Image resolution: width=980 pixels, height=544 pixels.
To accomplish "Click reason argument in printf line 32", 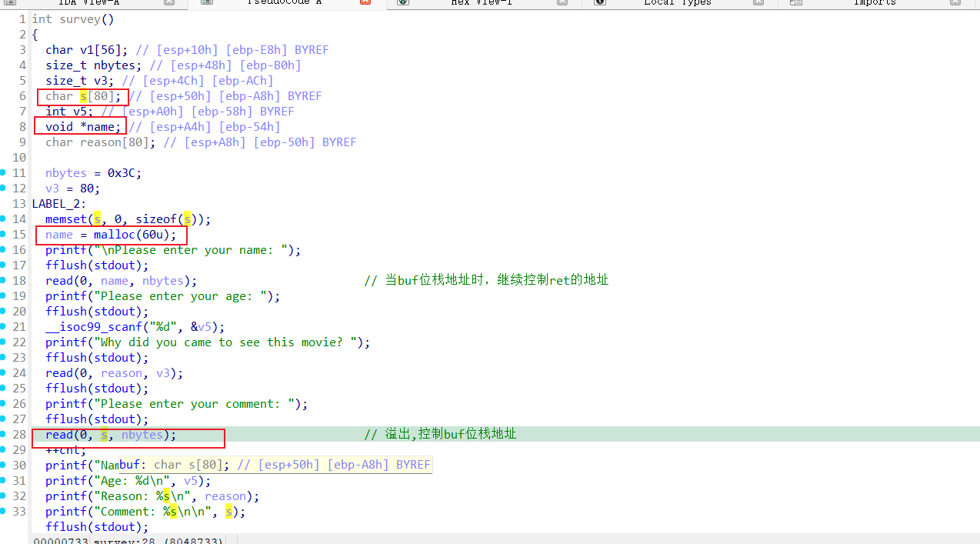I will click(225, 496).
